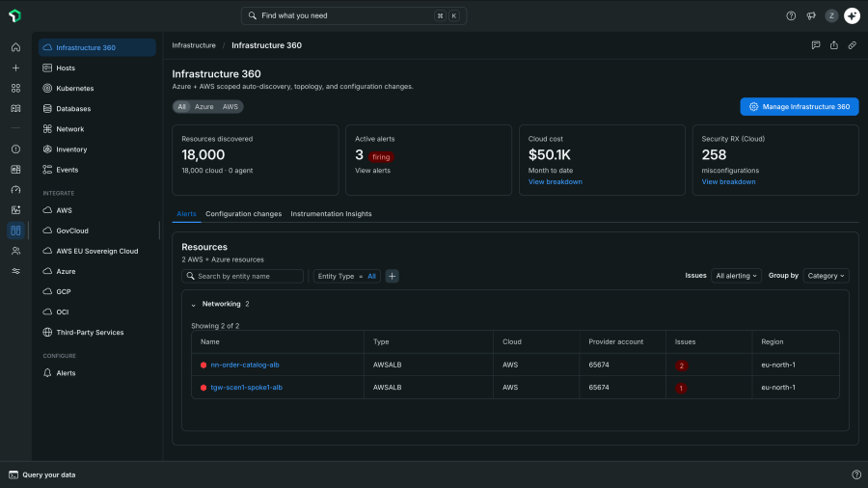The image size is (868, 488).
Task: Click red status dot for nn-order-catalog-alb
Action: [203, 366]
